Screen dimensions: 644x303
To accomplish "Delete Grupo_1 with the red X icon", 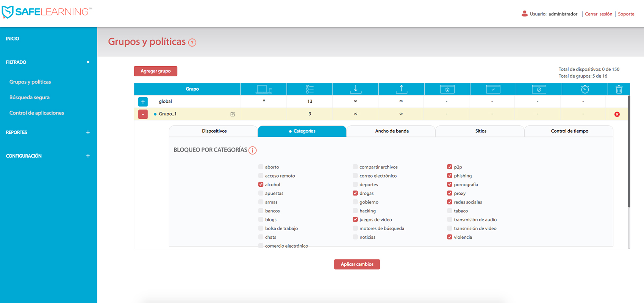I will pyautogui.click(x=617, y=114).
